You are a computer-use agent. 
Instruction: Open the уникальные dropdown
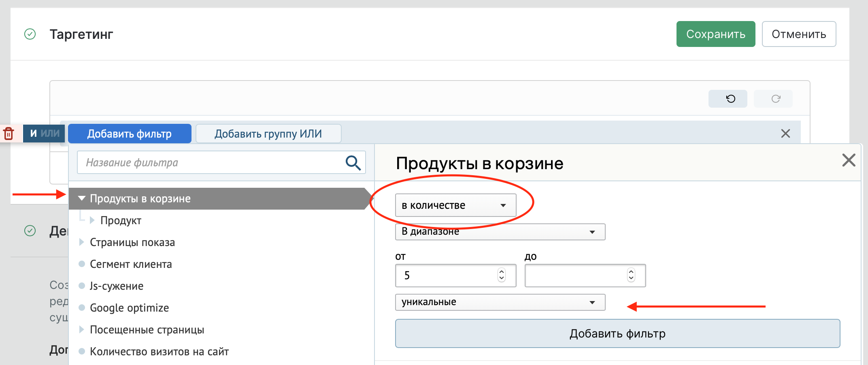(x=500, y=302)
